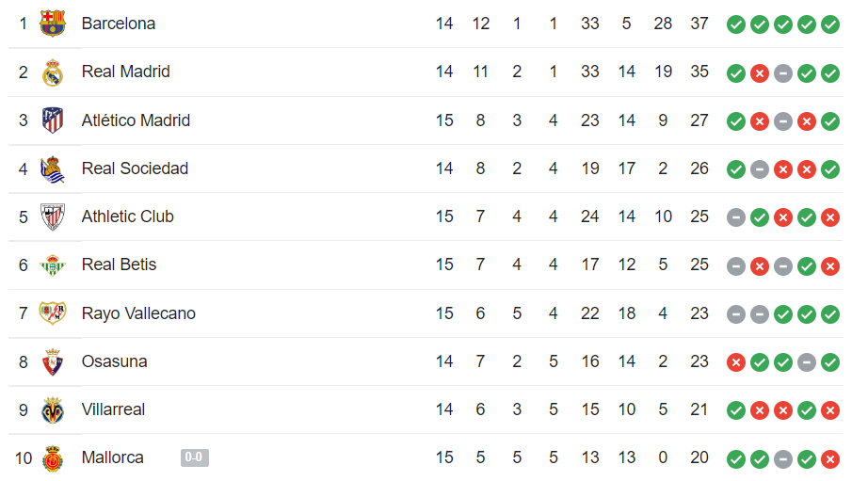This screenshot has width=868, height=481.
Task: Click the Rayo Vallecano crest
Action: 53,313
